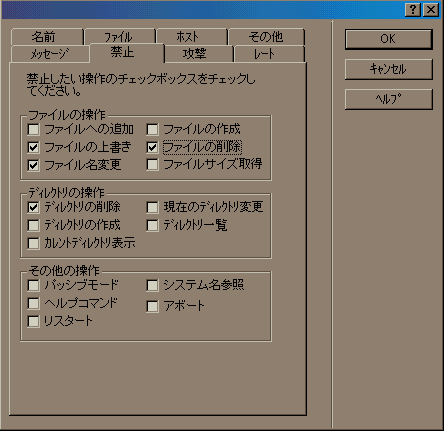The height and width of the screenshot is (431, 444).
Task: Click the キャンセル button
Action: [388, 69]
